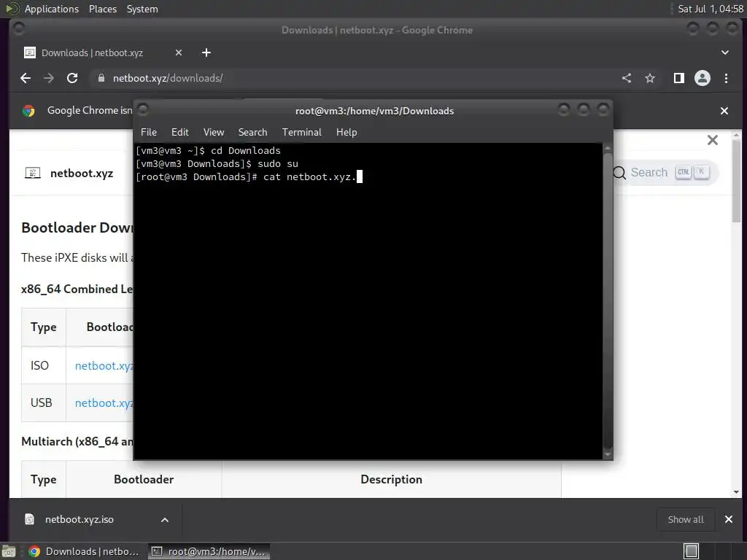This screenshot has width=747, height=560.
Task: Open terminal Search menu
Action: [x=252, y=133]
